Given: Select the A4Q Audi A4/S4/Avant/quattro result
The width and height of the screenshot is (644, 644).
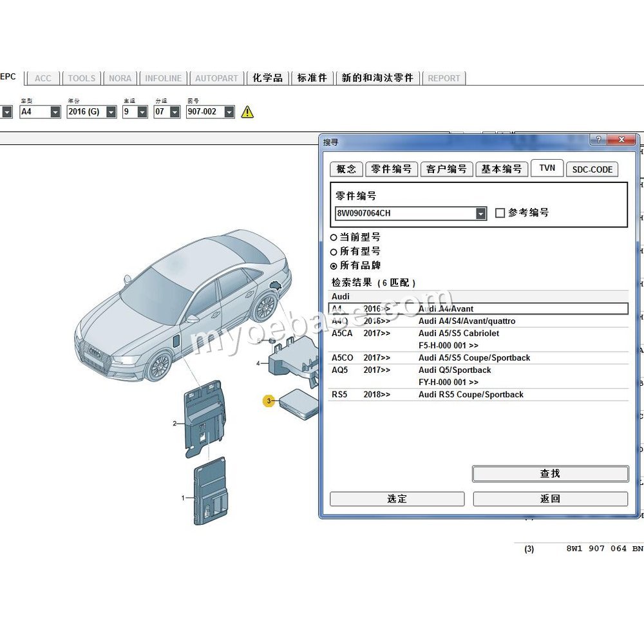Looking at the screenshot, I should [x=478, y=321].
